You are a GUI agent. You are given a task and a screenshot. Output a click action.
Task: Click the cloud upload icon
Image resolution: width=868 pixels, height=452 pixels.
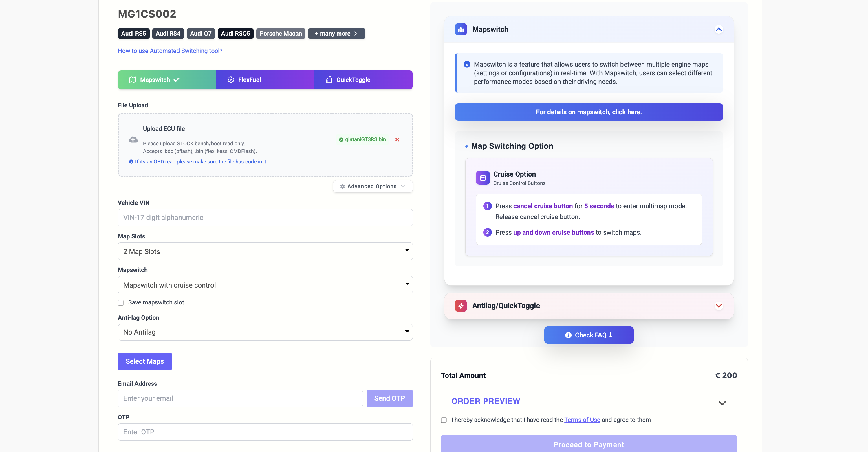tap(133, 139)
